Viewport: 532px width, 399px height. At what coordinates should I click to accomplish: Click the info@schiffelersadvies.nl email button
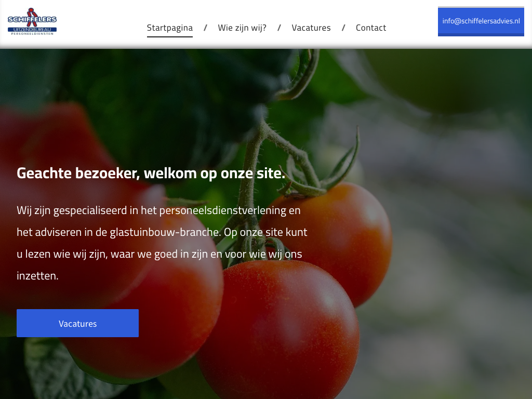click(481, 21)
